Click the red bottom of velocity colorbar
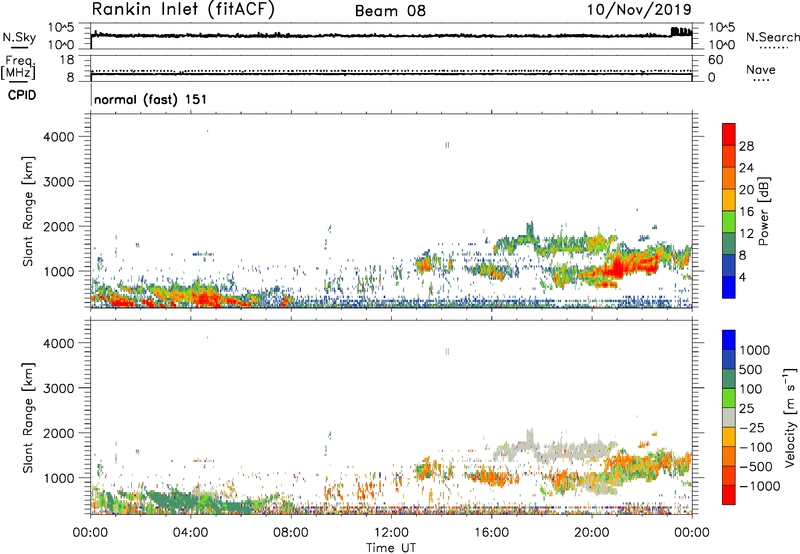The width and height of the screenshot is (800, 554). point(729,495)
